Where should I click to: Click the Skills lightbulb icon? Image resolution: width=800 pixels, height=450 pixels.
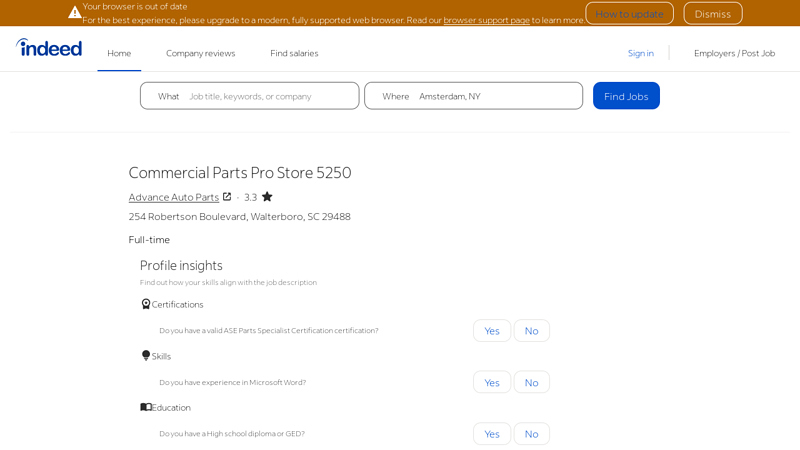146,356
